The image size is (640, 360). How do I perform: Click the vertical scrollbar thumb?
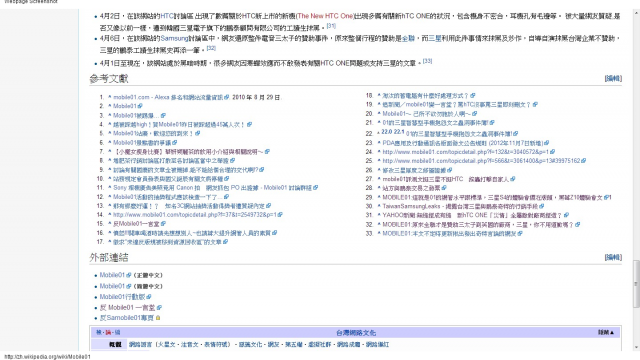tap(636, 284)
